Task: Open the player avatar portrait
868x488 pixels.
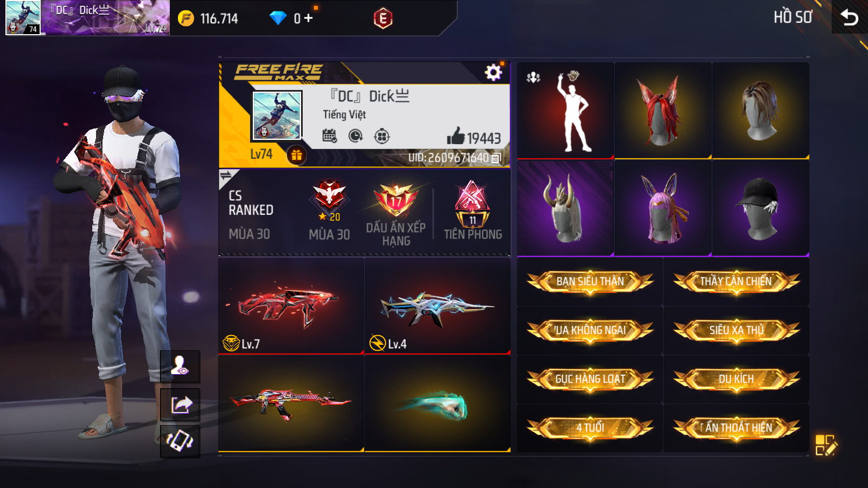Action: [277, 115]
